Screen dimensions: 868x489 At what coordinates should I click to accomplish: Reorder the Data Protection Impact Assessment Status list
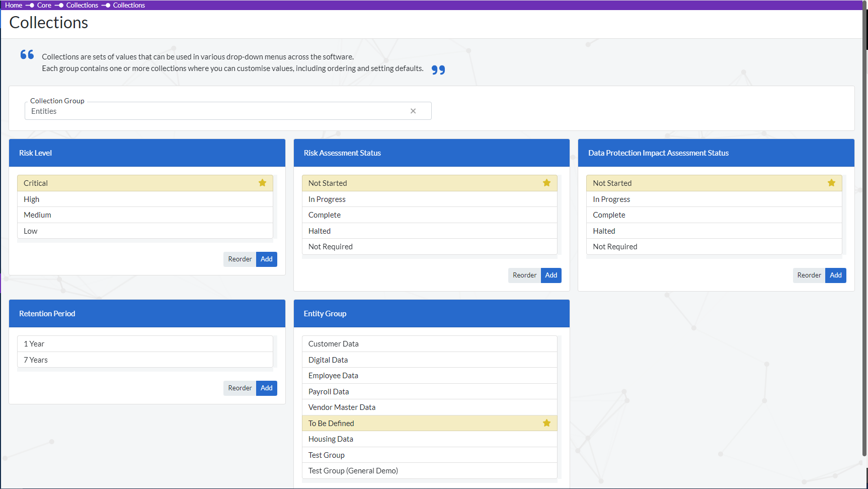pos(809,275)
